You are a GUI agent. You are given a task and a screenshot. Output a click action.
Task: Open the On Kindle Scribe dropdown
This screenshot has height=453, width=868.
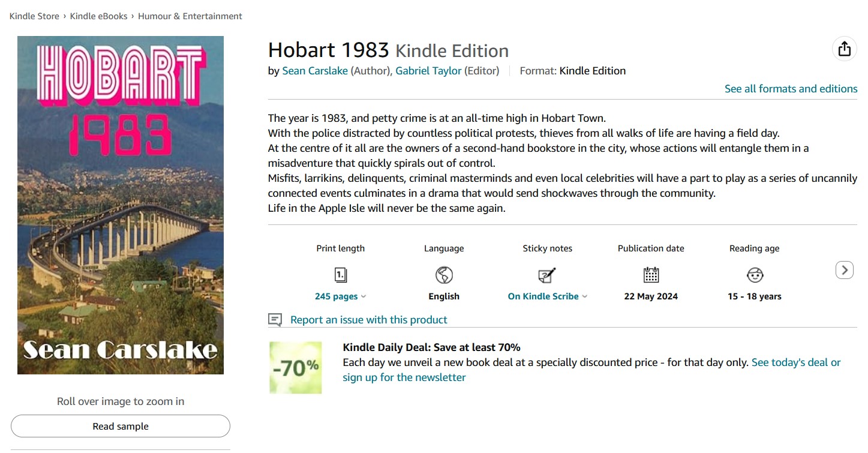[x=543, y=296]
